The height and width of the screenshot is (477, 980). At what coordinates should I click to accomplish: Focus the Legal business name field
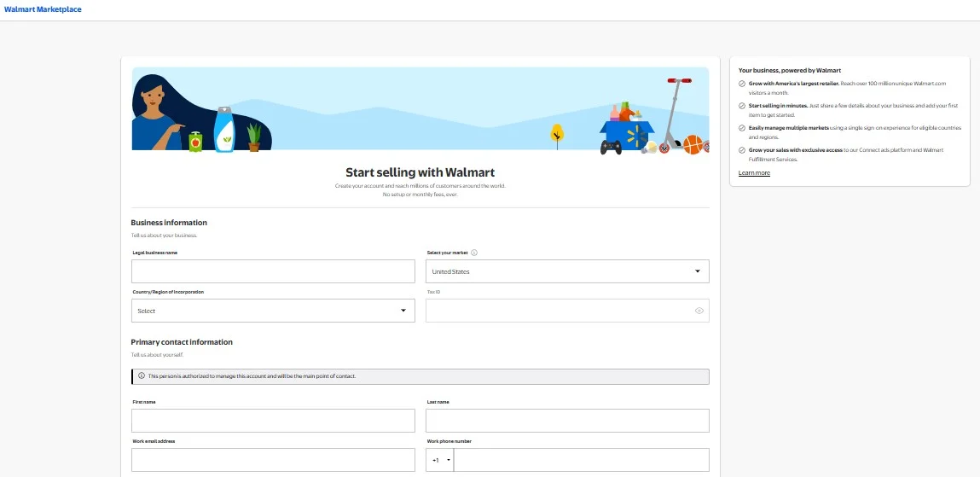[x=273, y=271]
